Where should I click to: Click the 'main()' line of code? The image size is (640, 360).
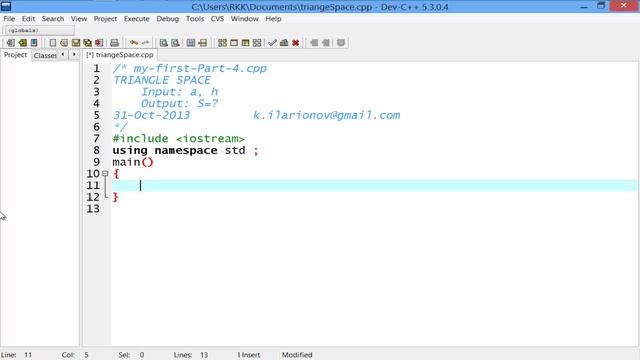(133, 162)
